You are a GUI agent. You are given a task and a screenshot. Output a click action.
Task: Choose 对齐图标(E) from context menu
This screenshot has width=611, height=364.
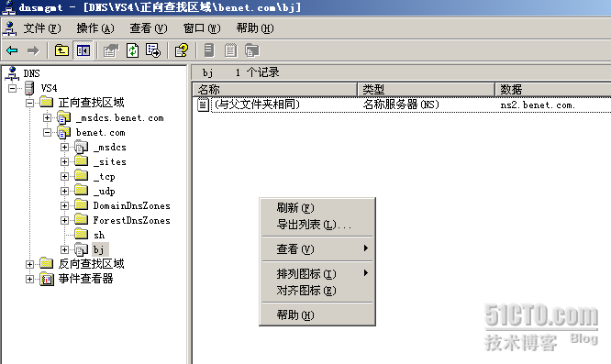(x=317, y=291)
